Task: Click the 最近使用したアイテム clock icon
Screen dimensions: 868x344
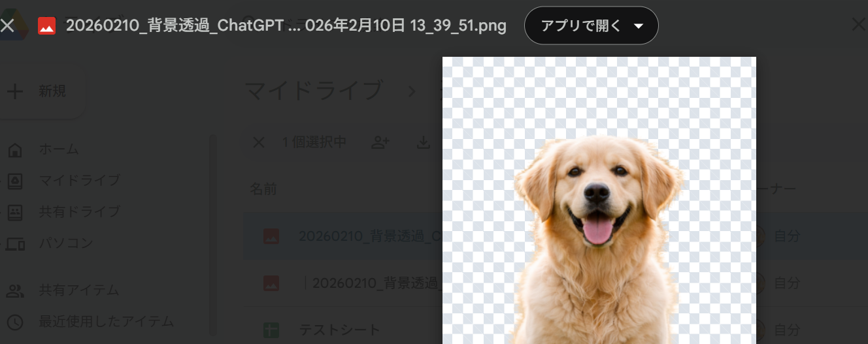Action: point(15,322)
